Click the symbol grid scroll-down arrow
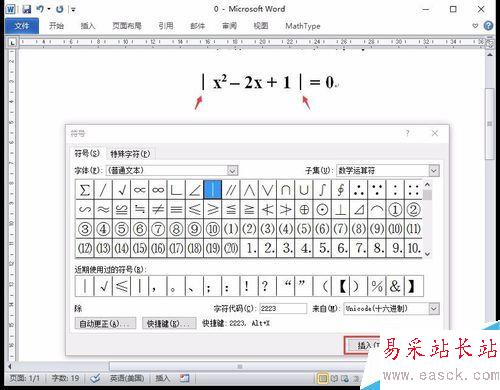 [x=427, y=254]
